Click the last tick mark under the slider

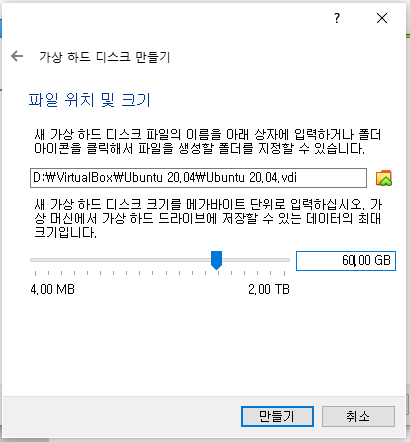point(284,273)
